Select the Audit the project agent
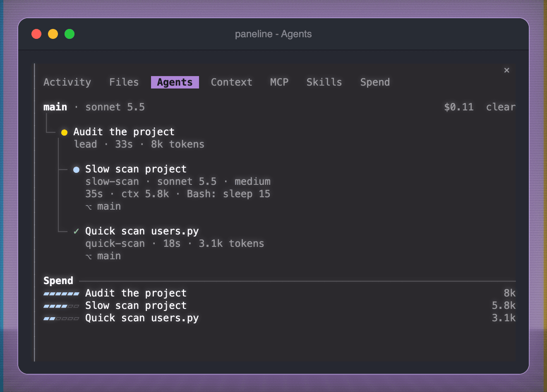This screenshot has width=547, height=392. (x=124, y=132)
